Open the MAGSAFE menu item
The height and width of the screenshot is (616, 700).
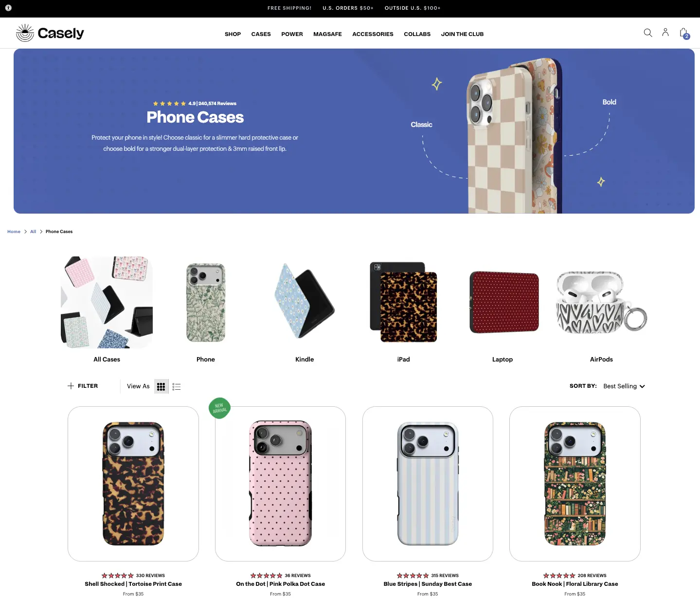click(x=327, y=34)
